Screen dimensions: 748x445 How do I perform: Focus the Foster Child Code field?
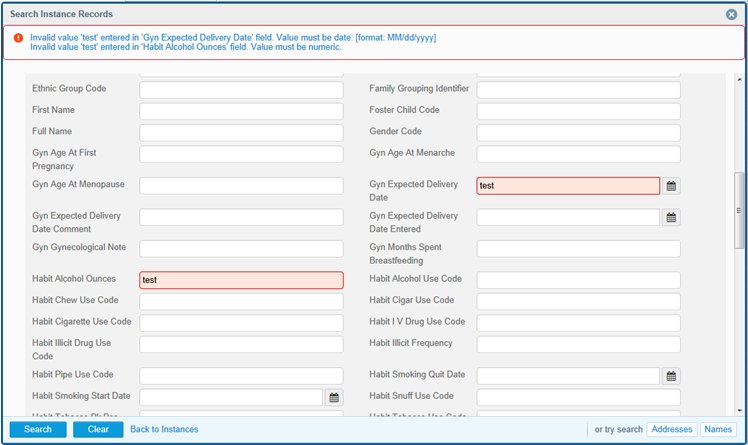tap(578, 110)
